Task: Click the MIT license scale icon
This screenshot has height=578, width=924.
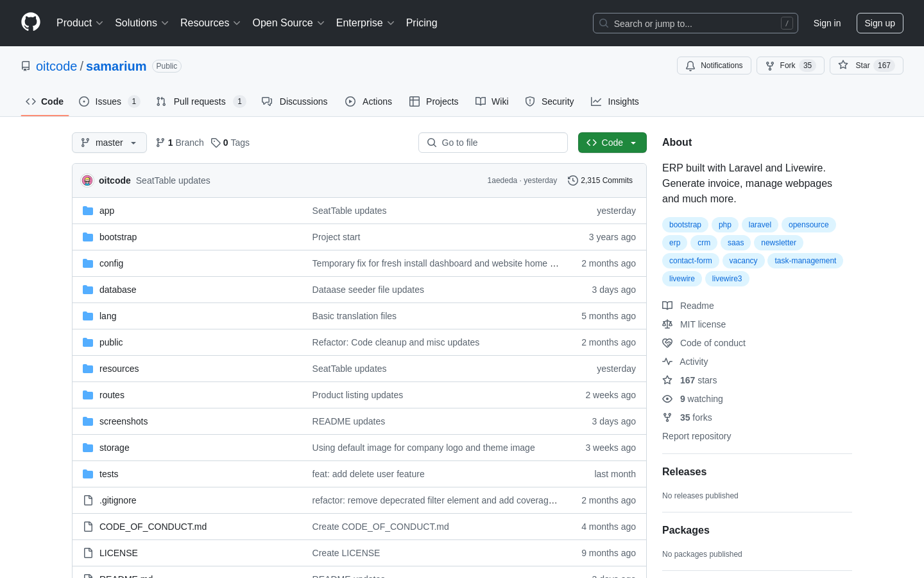Action: point(667,324)
